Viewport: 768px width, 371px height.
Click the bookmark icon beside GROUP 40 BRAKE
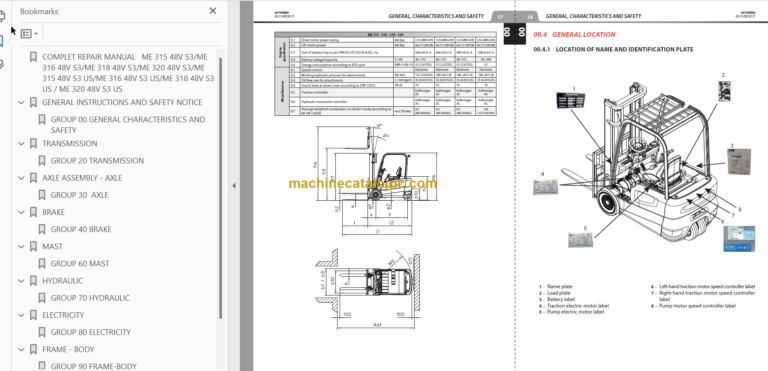coord(42,229)
